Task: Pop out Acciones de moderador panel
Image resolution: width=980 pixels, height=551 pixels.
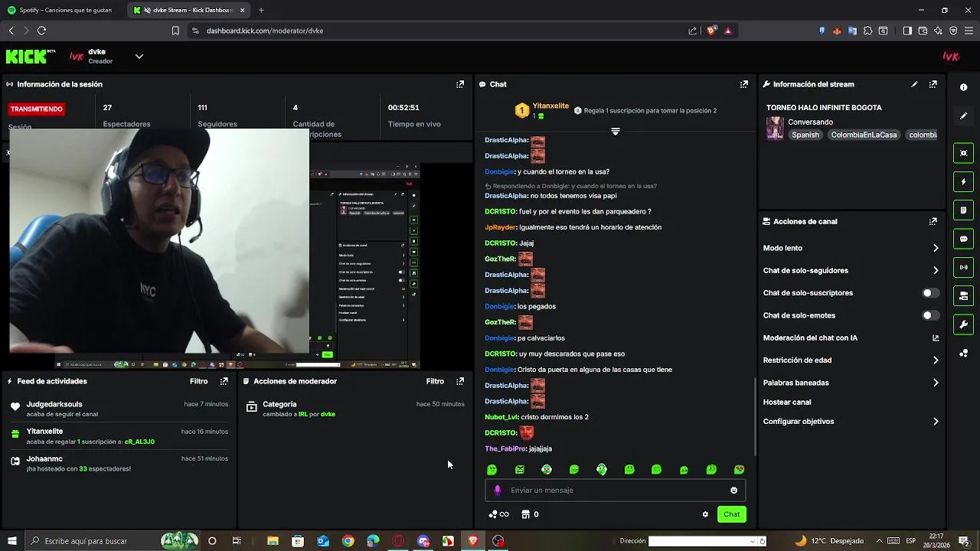Action: click(460, 381)
